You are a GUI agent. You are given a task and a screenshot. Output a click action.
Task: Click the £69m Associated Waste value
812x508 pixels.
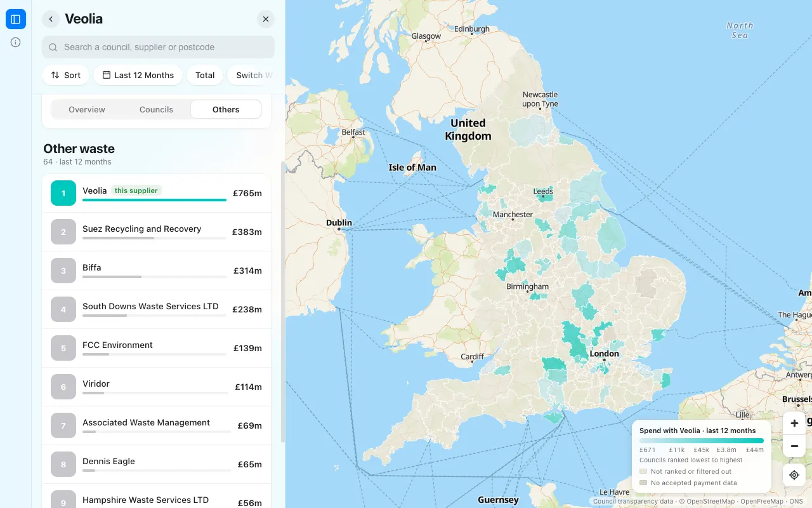point(250,425)
